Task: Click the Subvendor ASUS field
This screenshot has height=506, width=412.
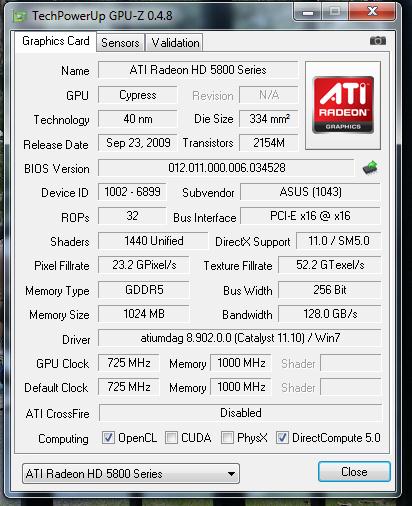Action: pyautogui.click(x=310, y=192)
